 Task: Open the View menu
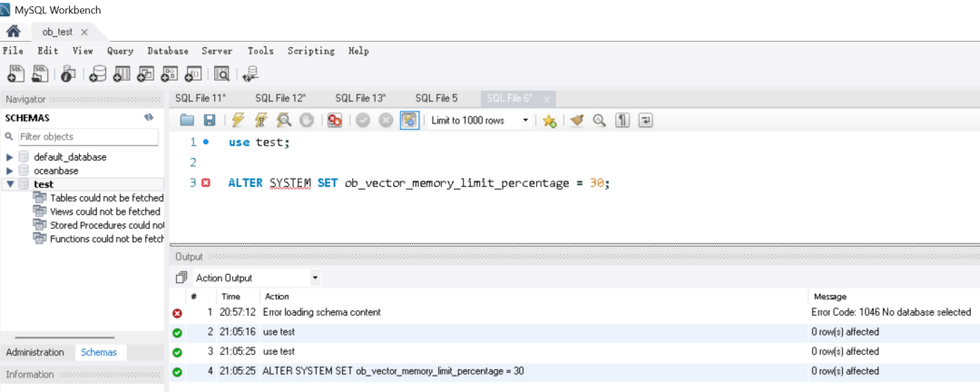pyautogui.click(x=83, y=51)
